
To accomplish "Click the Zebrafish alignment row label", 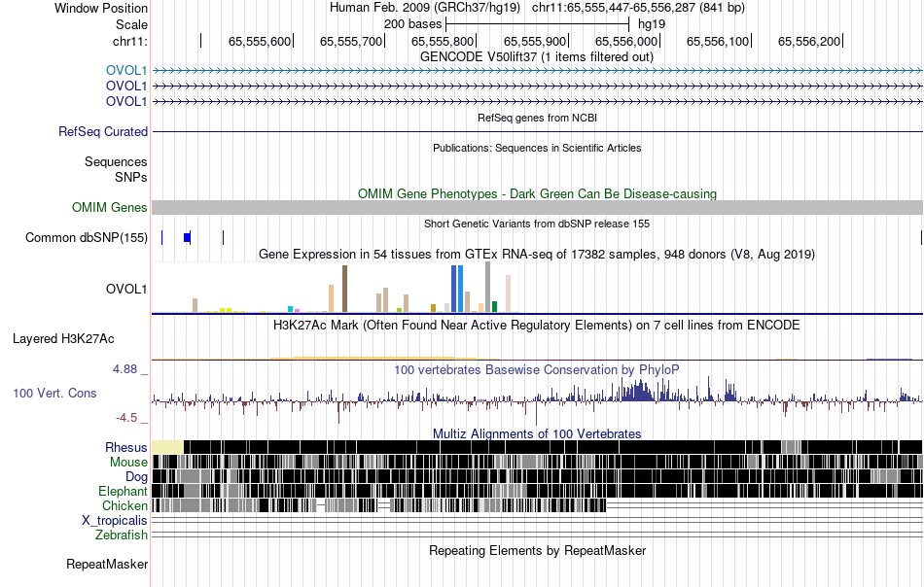I will click(122, 535).
